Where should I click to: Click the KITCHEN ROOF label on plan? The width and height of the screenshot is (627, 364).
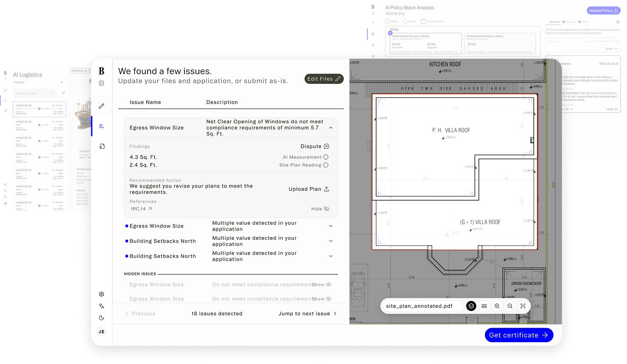(x=445, y=65)
